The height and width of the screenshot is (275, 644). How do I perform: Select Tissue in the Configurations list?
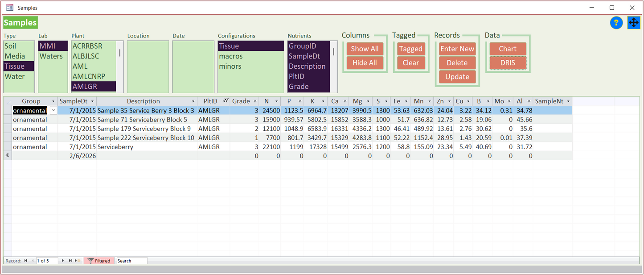coord(251,46)
